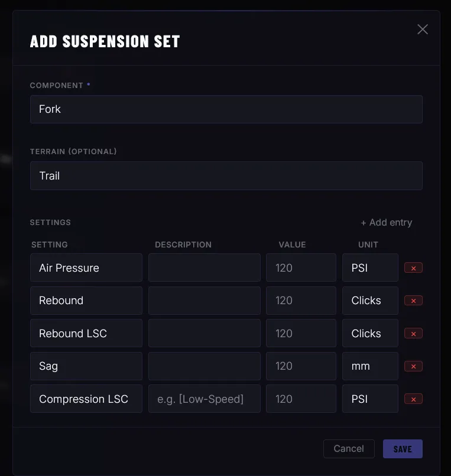Close the Add Suspension Set dialog
Screen dimensions: 451x476
[x=423, y=29]
